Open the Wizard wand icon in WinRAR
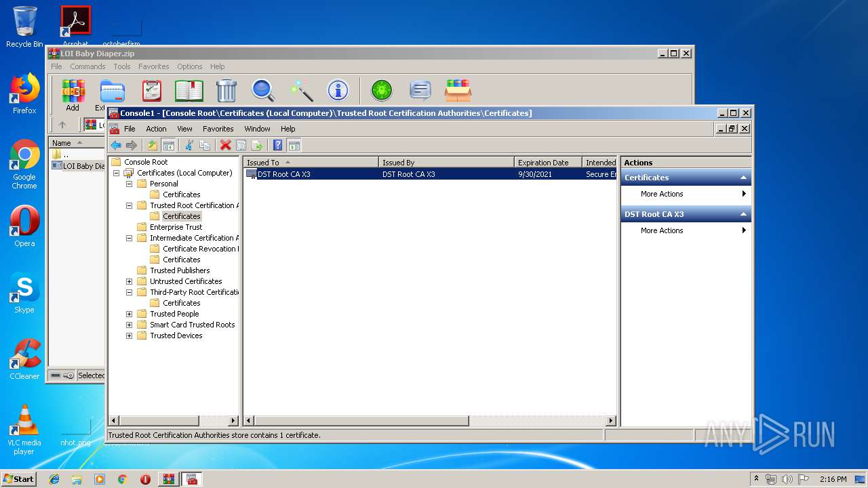The width and height of the screenshot is (868, 488). [301, 90]
